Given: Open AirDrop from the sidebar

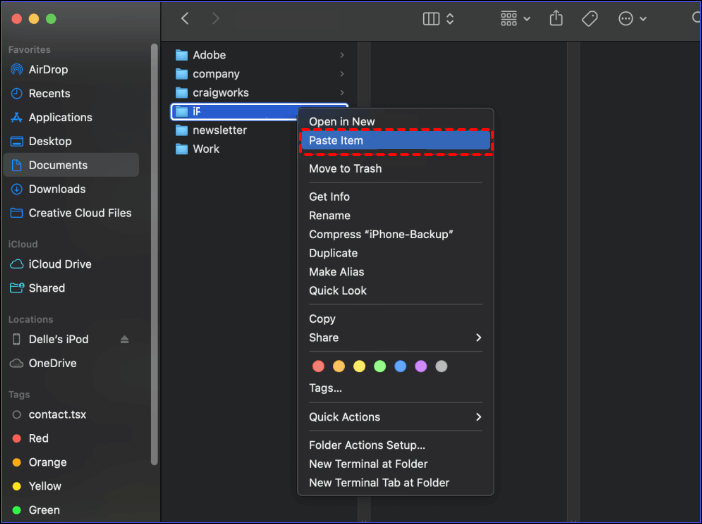Looking at the screenshot, I should coord(48,70).
